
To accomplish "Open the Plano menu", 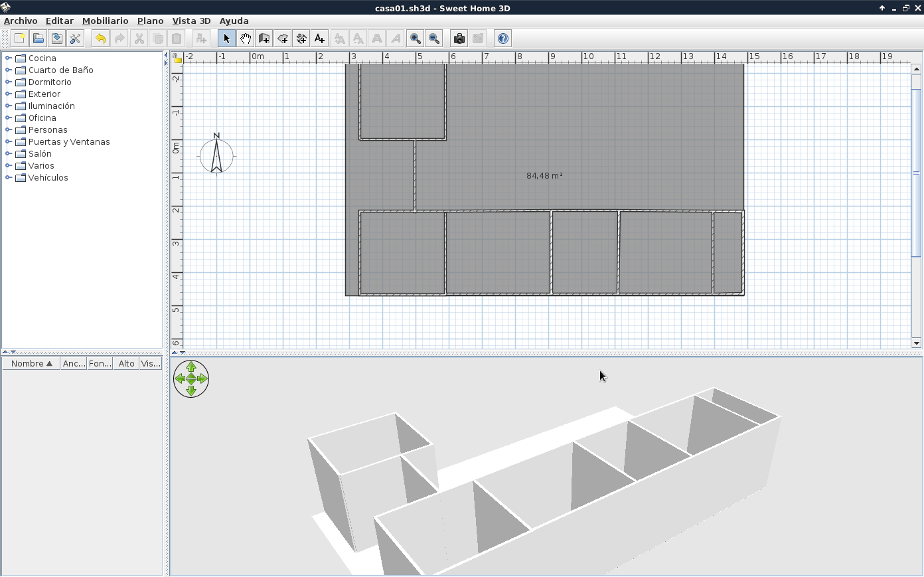I will 150,21.
